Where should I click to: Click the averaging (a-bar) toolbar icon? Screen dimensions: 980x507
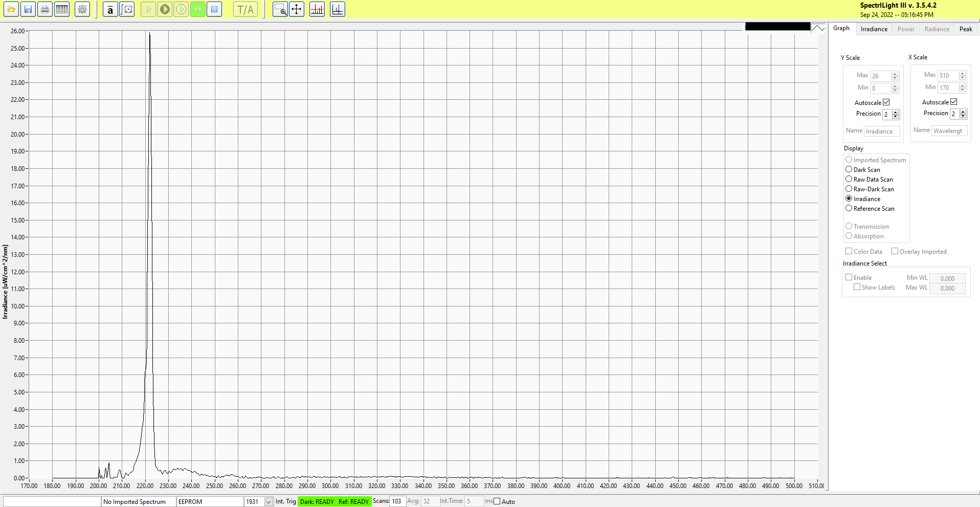tap(110, 9)
